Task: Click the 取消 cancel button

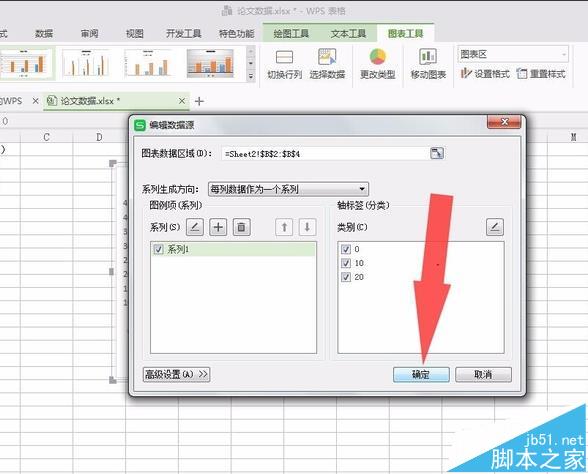Action: pyautogui.click(x=483, y=374)
